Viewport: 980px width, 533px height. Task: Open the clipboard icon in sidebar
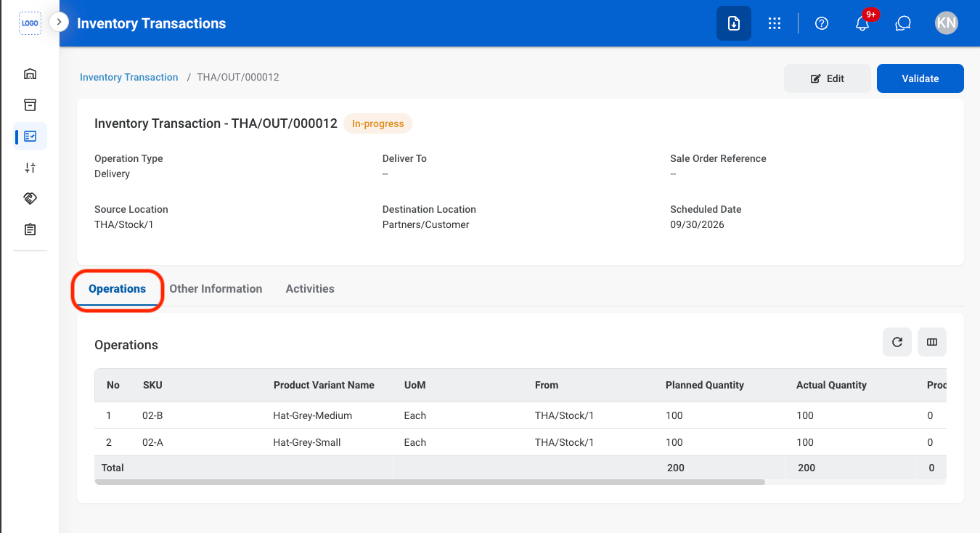(30, 229)
